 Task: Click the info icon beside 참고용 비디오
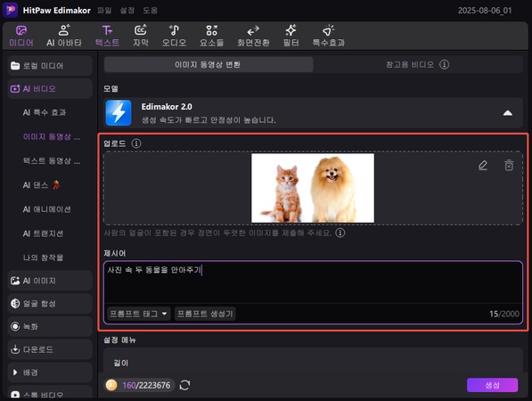click(x=444, y=64)
